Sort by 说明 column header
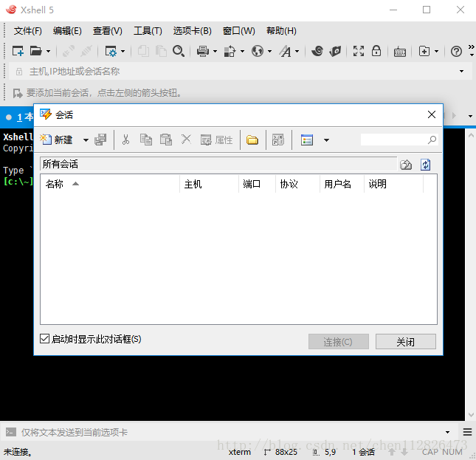This screenshot has height=460, width=476. pyautogui.click(x=393, y=184)
